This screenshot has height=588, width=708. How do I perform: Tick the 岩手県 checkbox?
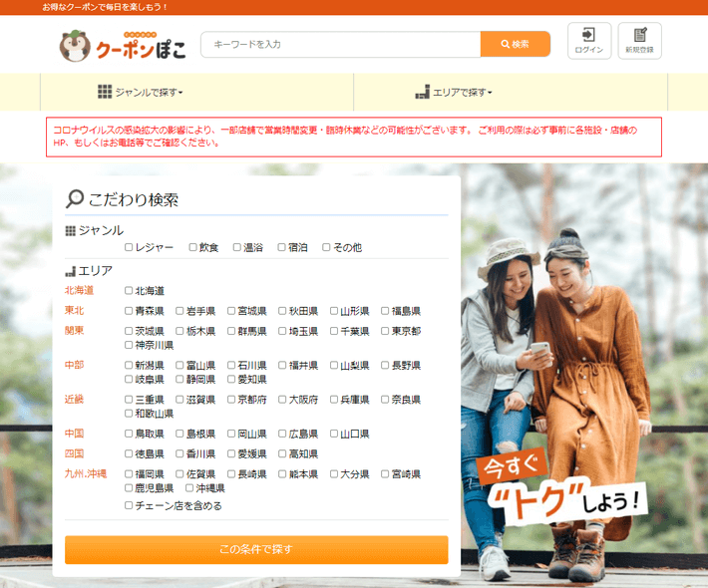(x=179, y=311)
